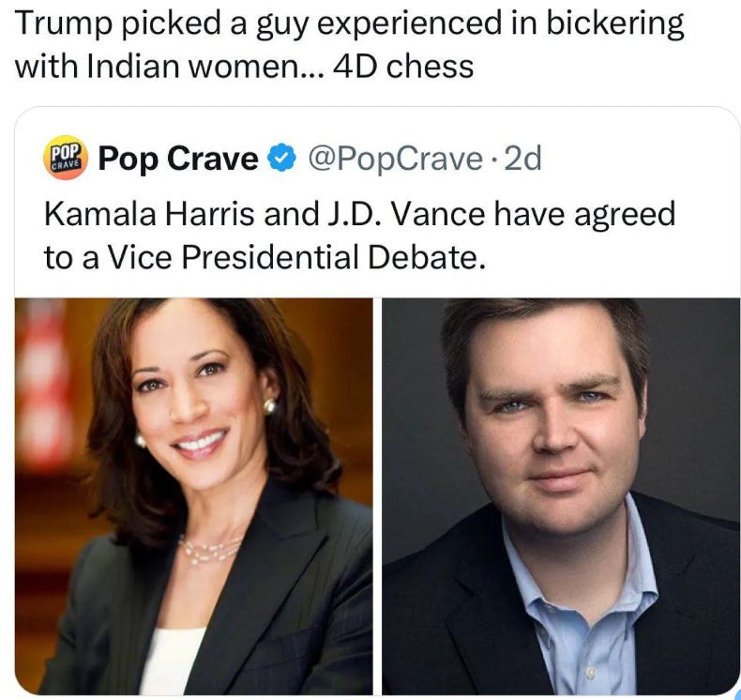Image resolution: width=741 pixels, height=700 pixels.
Task: Click the 2d timestamp
Action: tap(522, 159)
